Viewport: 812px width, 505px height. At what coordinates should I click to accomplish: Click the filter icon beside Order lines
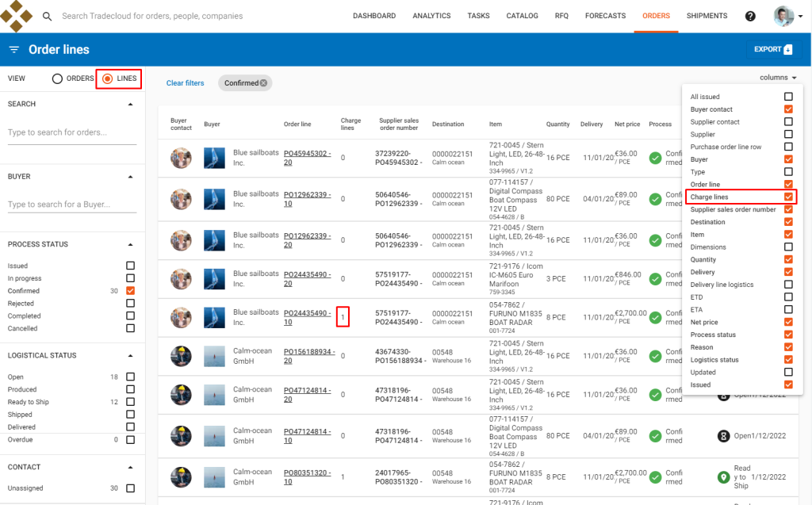(14, 50)
